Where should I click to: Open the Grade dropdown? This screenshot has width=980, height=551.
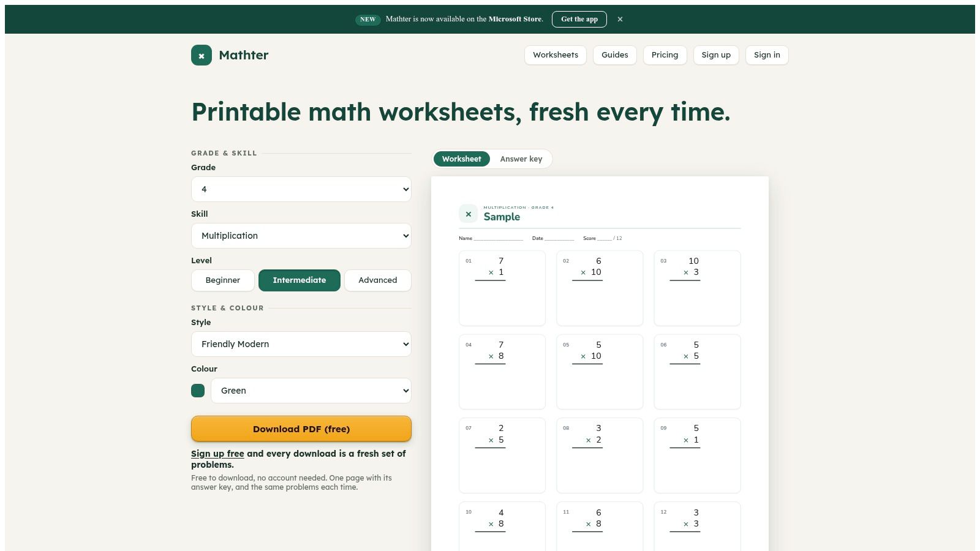click(301, 189)
